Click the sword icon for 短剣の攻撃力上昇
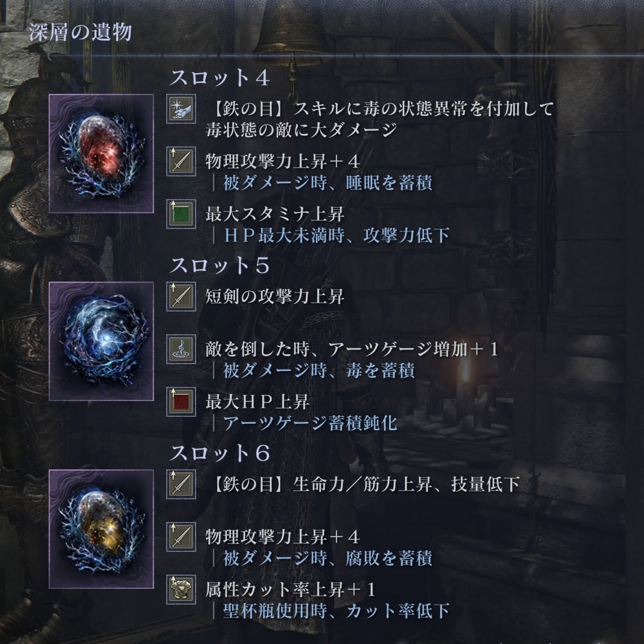The height and width of the screenshot is (644, 644). [x=181, y=297]
